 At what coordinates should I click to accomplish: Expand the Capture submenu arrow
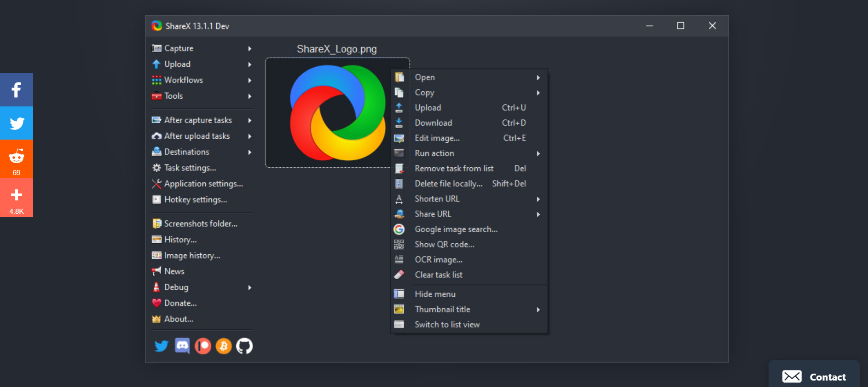click(x=250, y=48)
